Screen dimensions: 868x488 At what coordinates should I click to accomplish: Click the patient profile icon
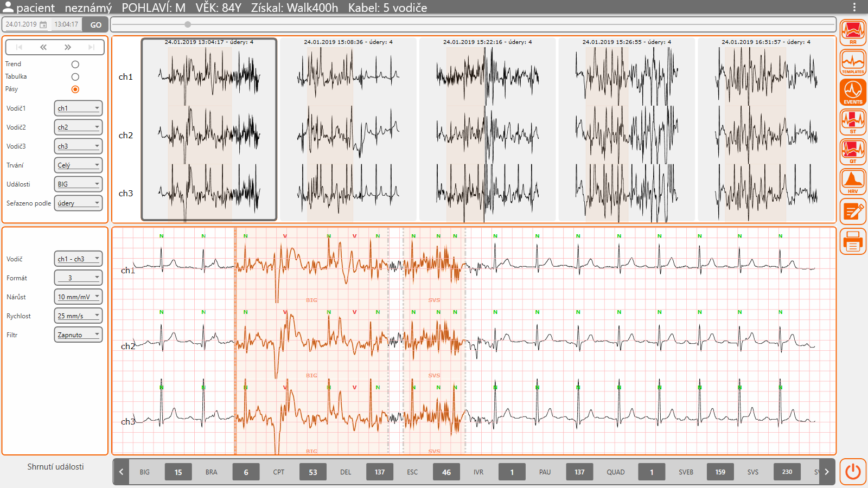pos(8,7)
